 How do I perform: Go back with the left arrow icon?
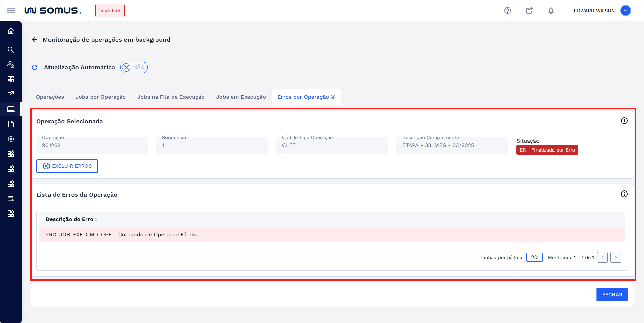coord(35,40)
